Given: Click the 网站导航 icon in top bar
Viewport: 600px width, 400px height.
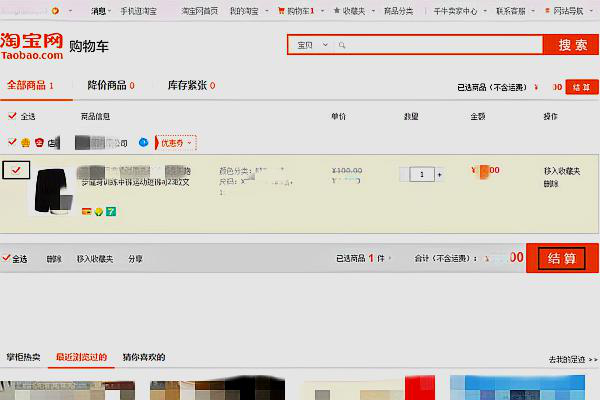Looking at the screenshot, I should click(x=547, y=11).
